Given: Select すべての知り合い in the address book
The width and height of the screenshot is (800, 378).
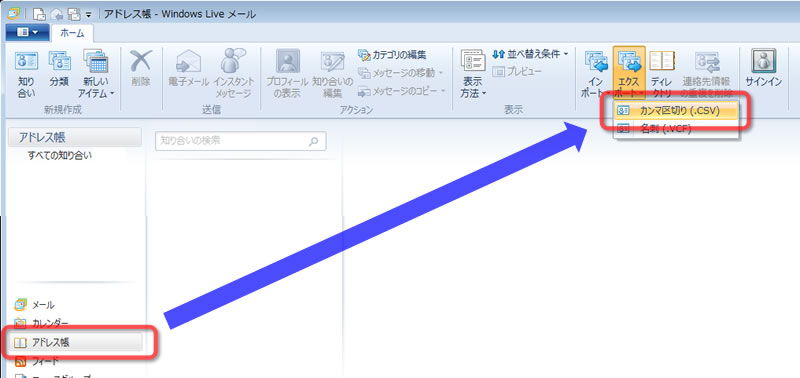Looking at the screenshot, I should 60,156.
